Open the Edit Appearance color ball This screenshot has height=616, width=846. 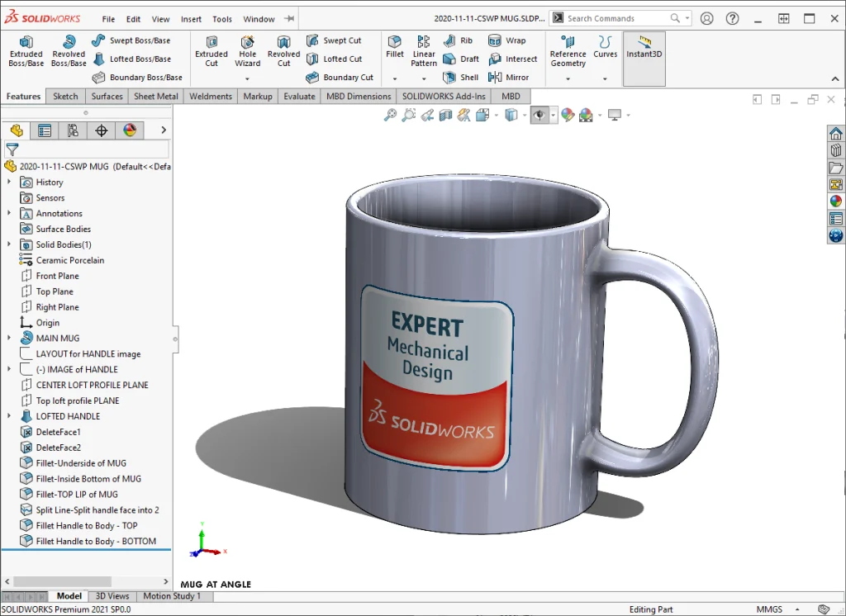pos(568,116)
